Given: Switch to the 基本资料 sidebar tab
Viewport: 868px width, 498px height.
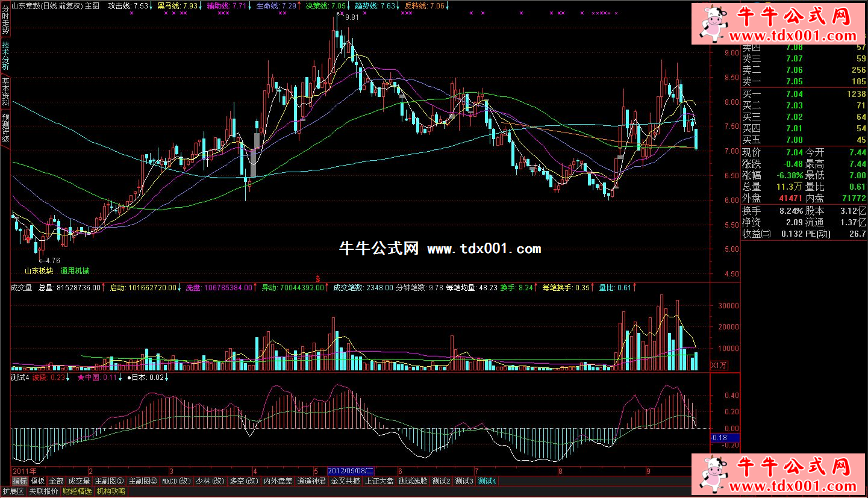Looking at the screenshot, I should click(5, 92).
